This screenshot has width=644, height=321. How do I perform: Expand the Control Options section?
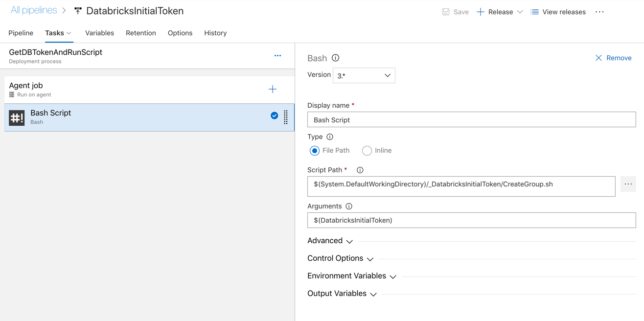tap(340, 258)
